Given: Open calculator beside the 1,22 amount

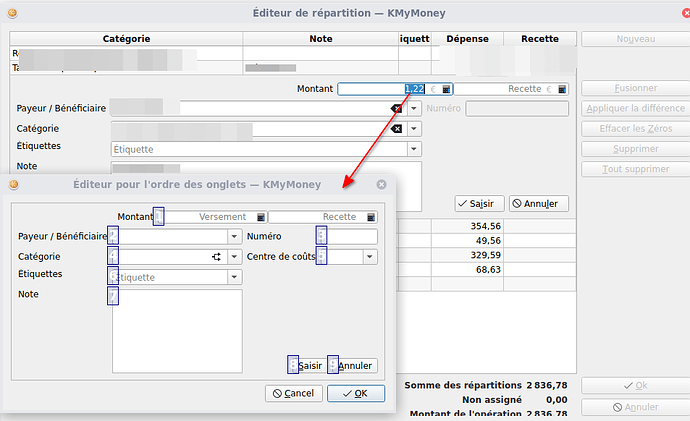Looking at the screenshot, I should click(446, 89).
